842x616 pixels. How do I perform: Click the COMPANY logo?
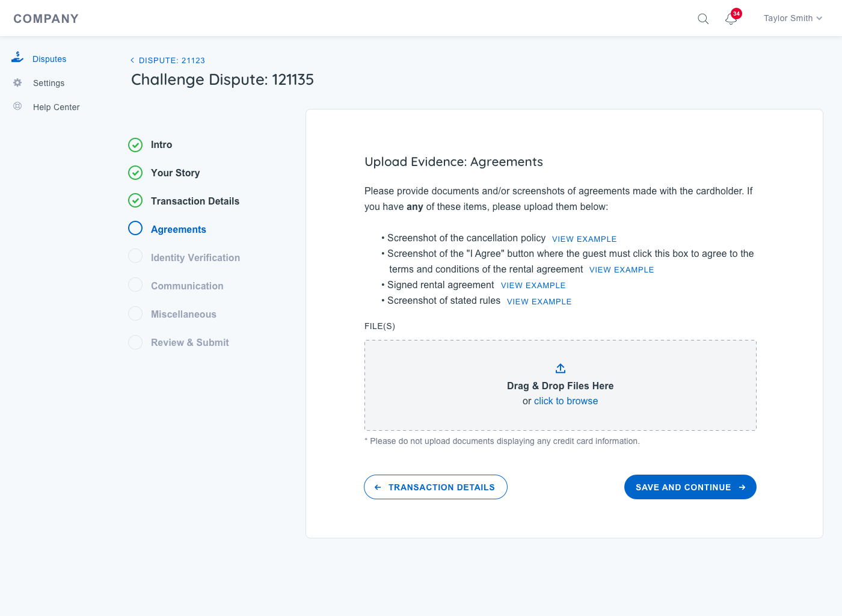click(46, 19)
